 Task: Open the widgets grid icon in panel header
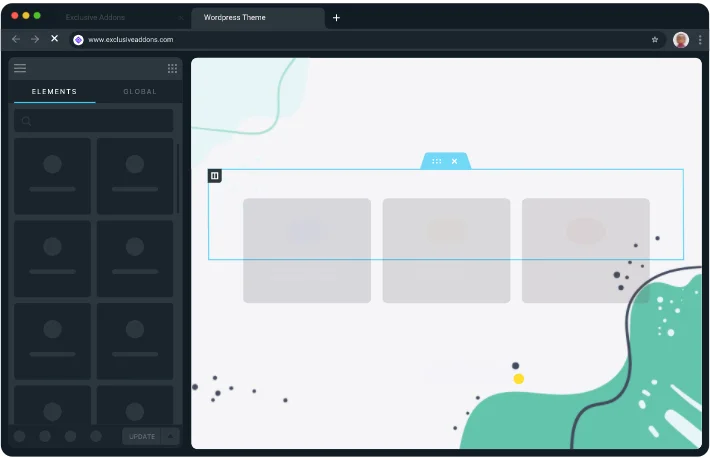(173, 68)
